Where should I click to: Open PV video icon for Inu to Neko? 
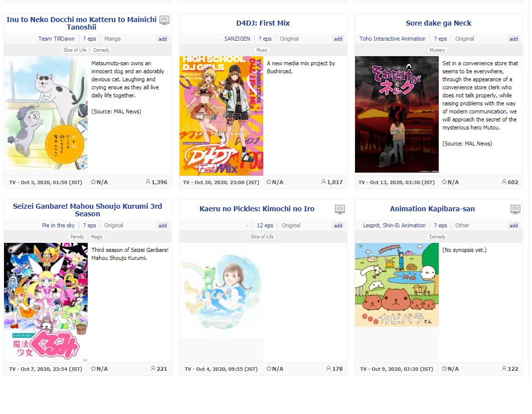coord(164,20)
